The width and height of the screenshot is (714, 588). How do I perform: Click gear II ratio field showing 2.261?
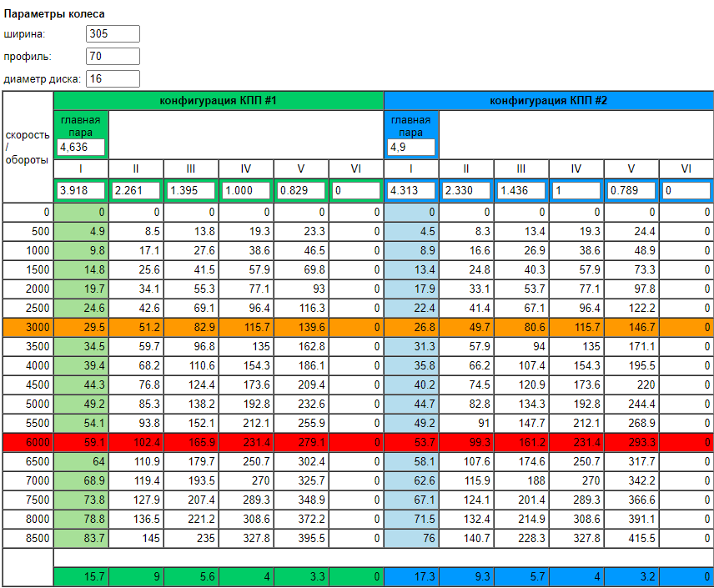(136, 190)
